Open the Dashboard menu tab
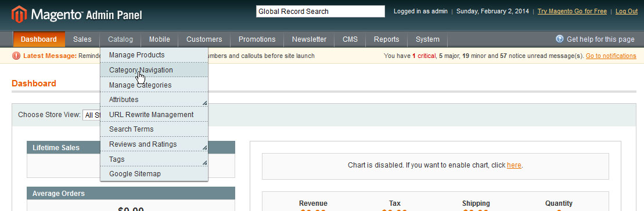 (x=39, y=39)
